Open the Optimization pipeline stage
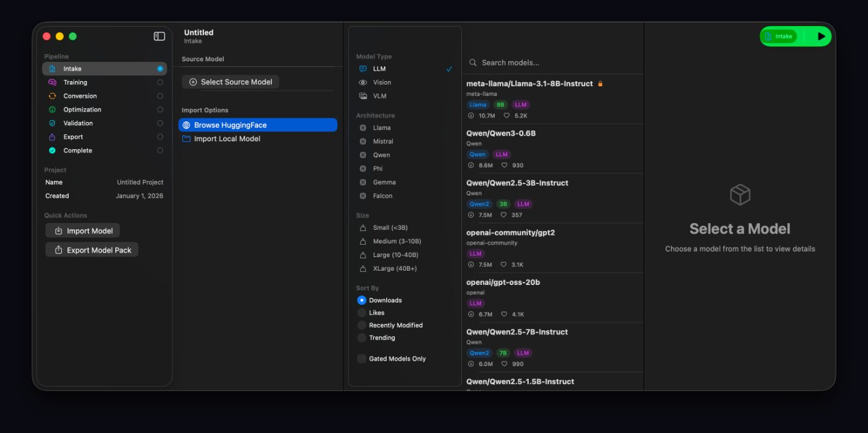Image resolution: width=868 pixels, height=433 pixels. [104, 110]
